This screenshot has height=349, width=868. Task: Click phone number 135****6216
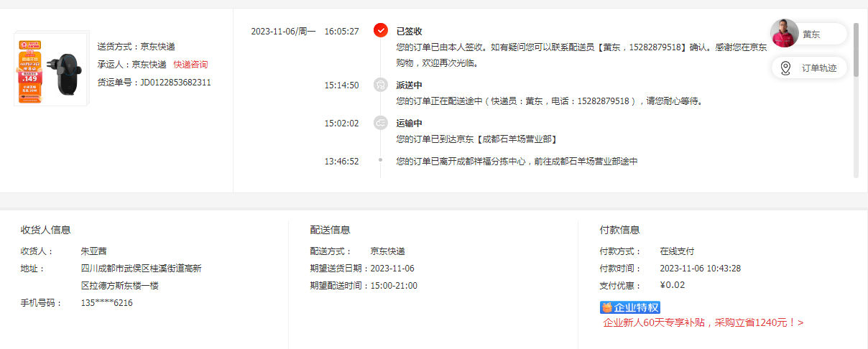point(107,303)
